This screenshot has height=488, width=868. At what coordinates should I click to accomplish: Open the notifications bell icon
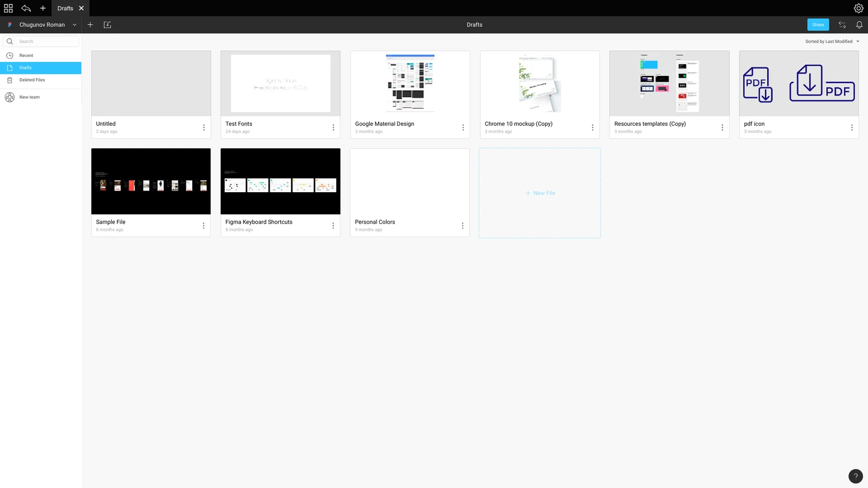(859, 25)
